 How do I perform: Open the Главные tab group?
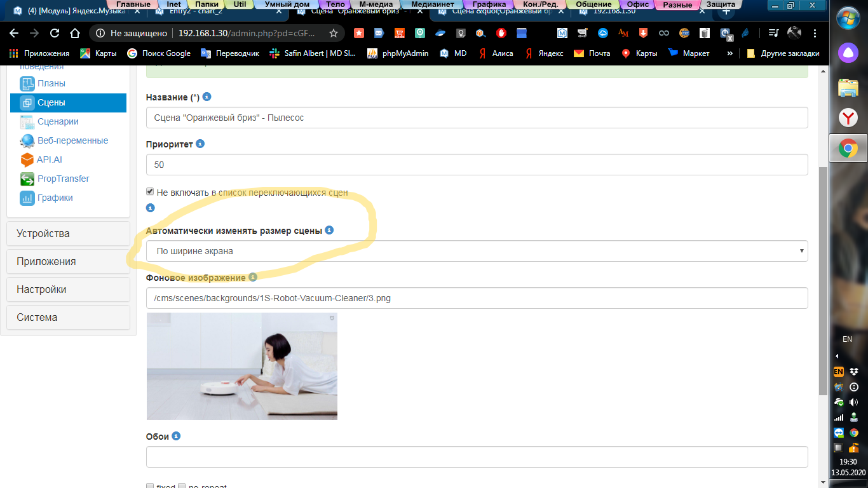click(x=133, y=4)
